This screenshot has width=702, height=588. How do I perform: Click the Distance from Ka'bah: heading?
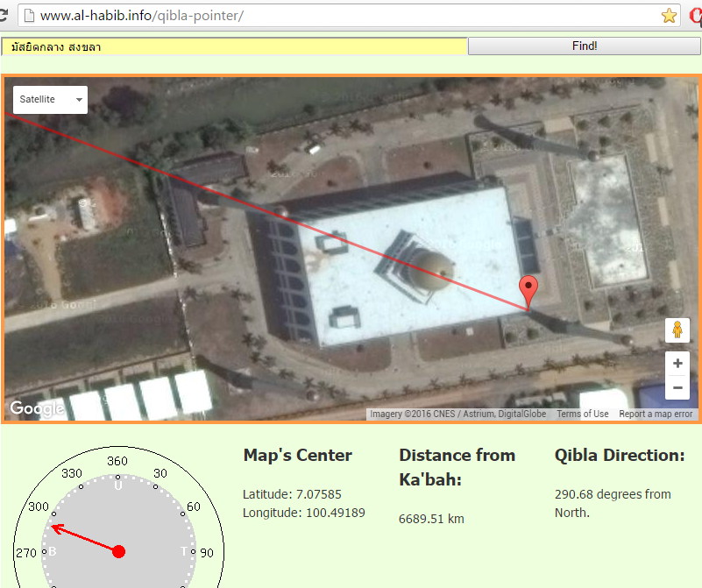pos(457,467)
